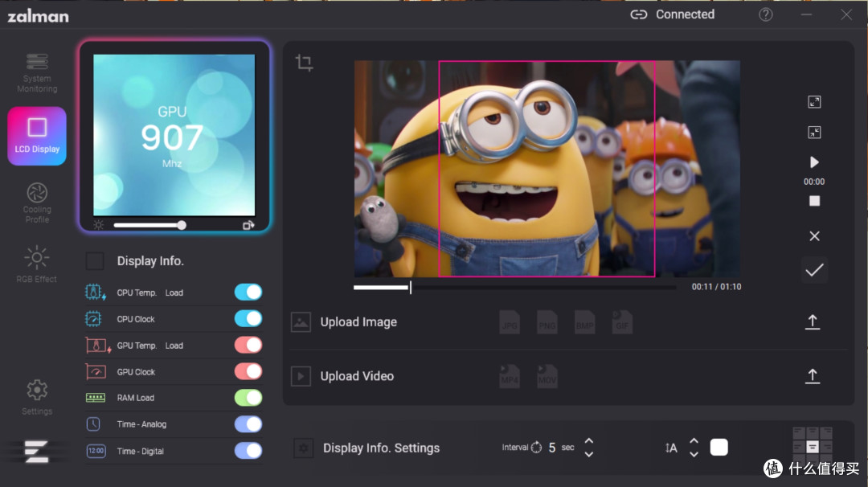
Task: Toggle CPU Temp. Load switch
Action: click(x=248, y=293)
